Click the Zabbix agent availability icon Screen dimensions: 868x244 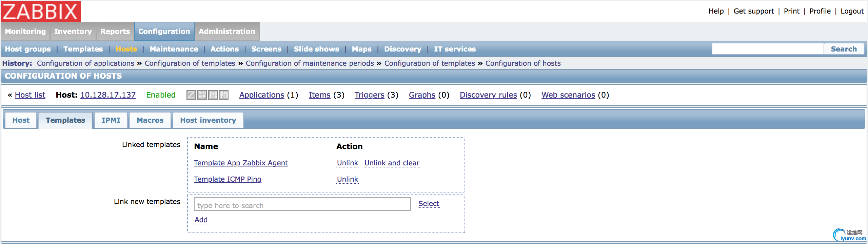191,95
